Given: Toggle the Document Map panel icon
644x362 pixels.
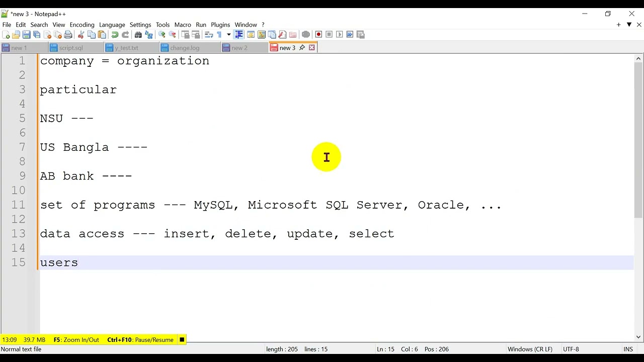Looking at the screenshot, I should tap(262, 35).
